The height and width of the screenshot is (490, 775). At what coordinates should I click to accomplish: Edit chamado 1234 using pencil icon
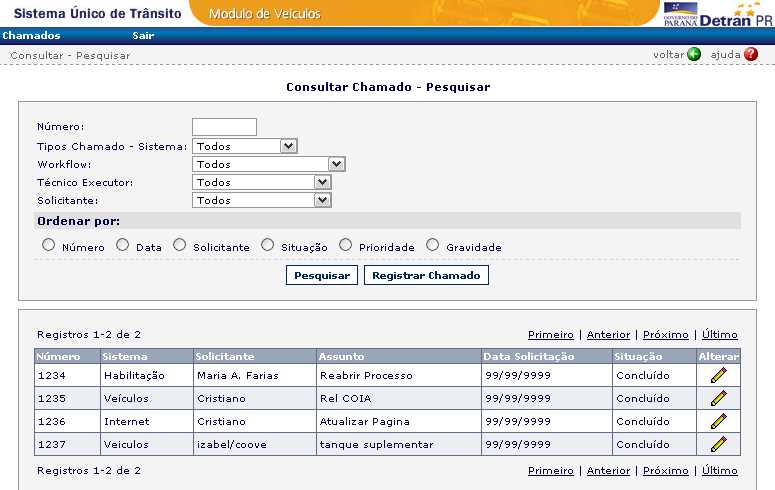coord(718,375)
